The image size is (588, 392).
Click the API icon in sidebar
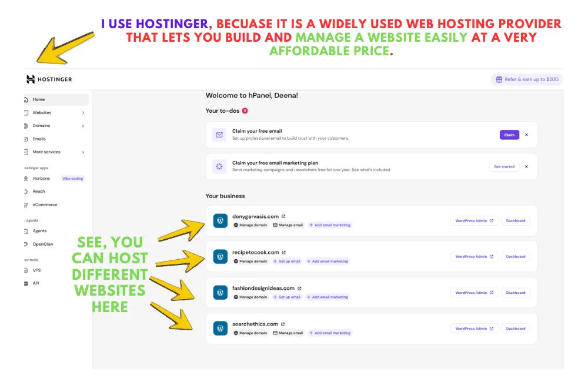tap(26, 284)
